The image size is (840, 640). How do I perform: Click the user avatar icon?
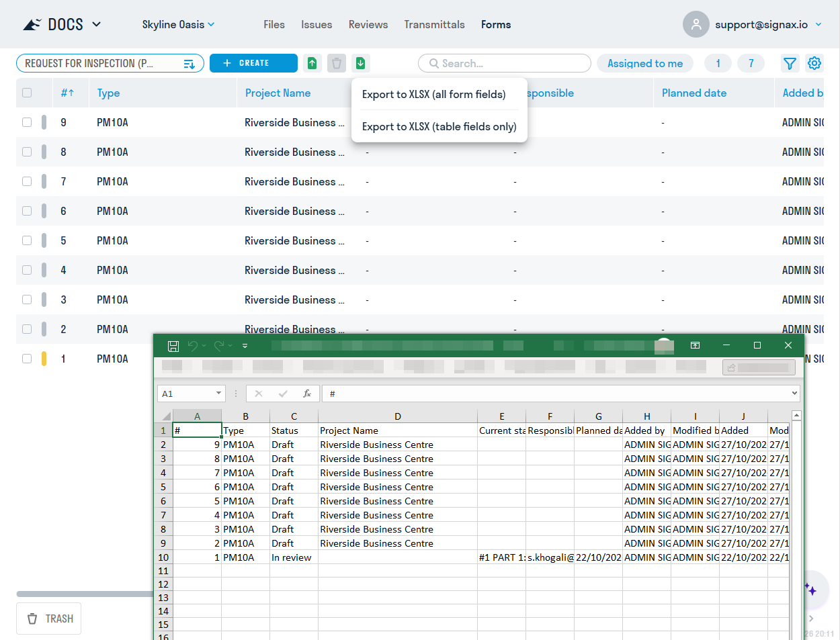pyautogui.click(x=696, y=24)
